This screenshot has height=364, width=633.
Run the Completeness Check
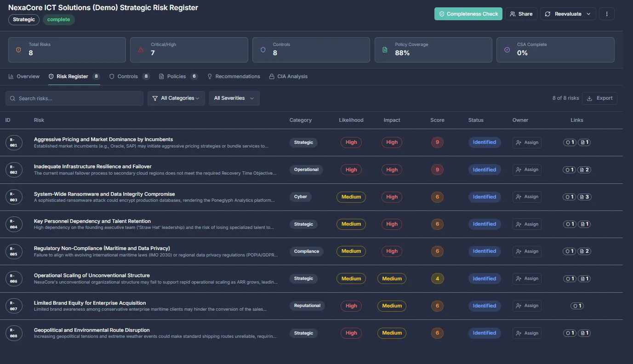point(468,14)
